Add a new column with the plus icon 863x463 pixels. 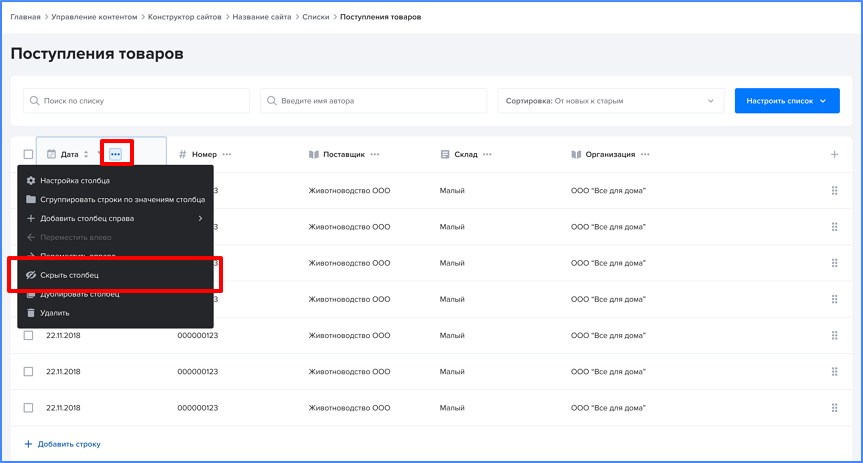[834, 155]
